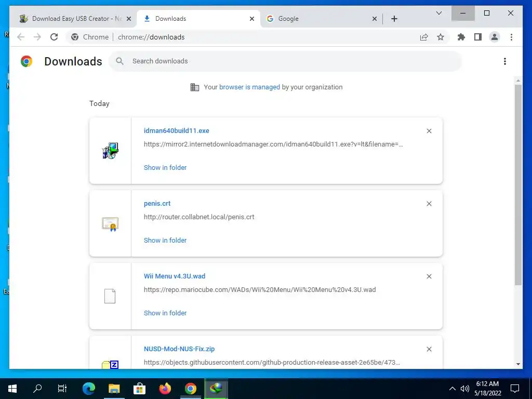Click the idman640build11.exe installer file icon
532x399 pixels.
click(110, 151)
